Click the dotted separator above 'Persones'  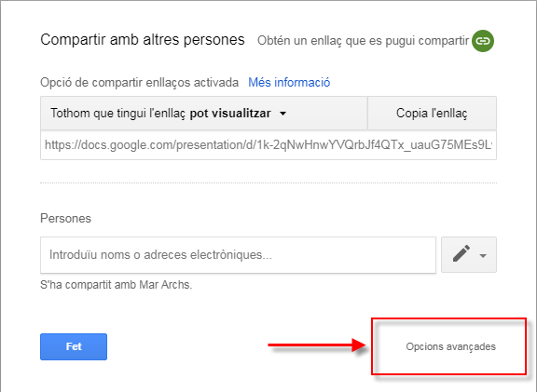pos(268,183)
